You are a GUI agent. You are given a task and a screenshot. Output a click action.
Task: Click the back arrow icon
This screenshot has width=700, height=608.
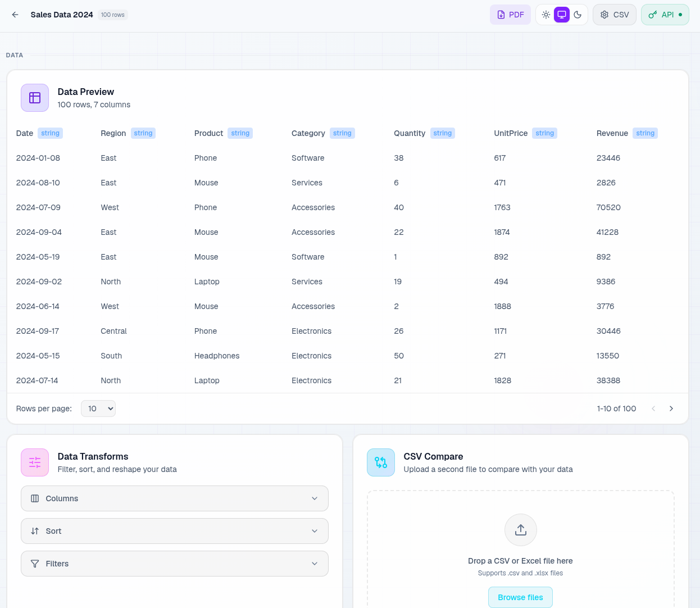tap(15, 15)
